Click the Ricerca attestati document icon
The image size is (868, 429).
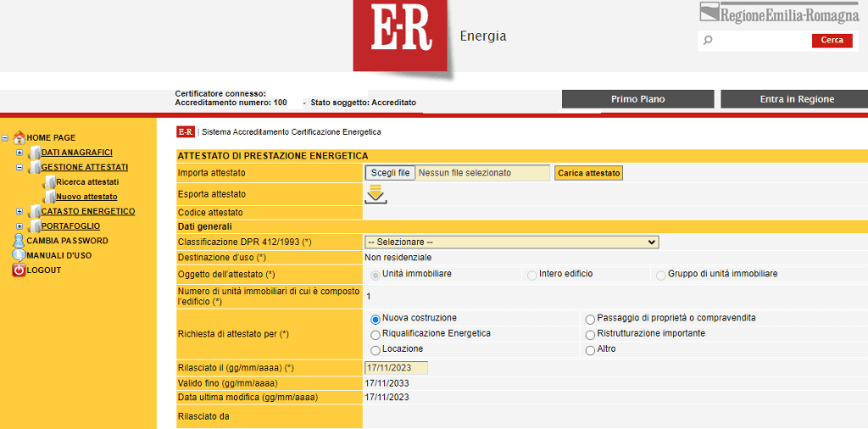coord(48,182)
